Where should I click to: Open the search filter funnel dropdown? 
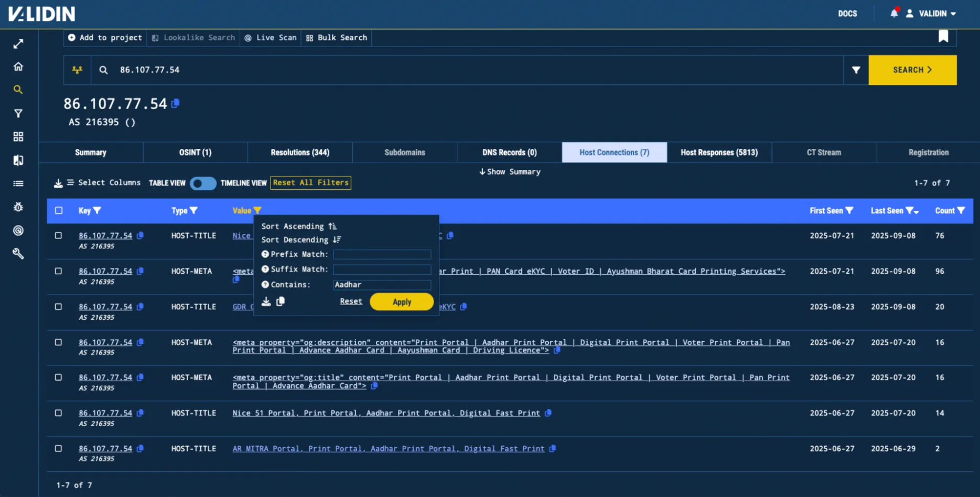coord(856,70)
